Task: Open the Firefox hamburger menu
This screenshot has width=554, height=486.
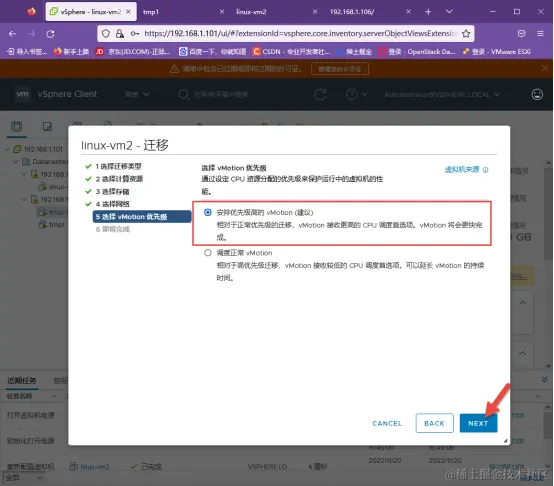Action: (540, 34)
